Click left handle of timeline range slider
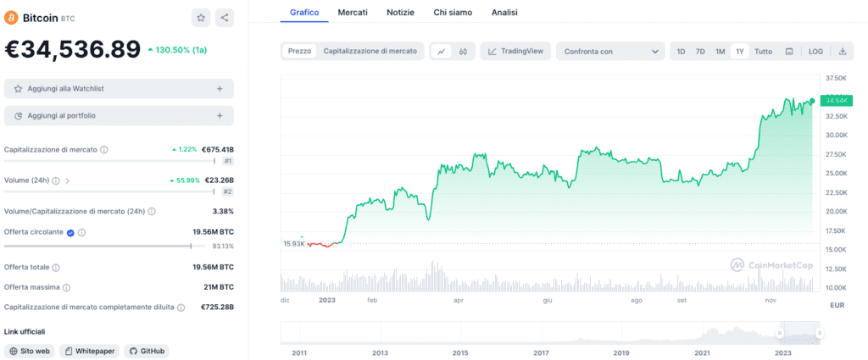The width and height of the screenshot is (868, 360). click(780, 333)
